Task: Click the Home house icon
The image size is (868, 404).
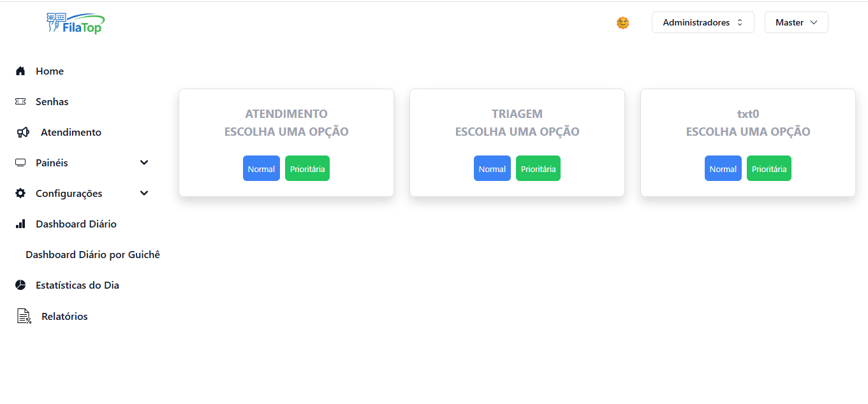Action: pos(20,71)
